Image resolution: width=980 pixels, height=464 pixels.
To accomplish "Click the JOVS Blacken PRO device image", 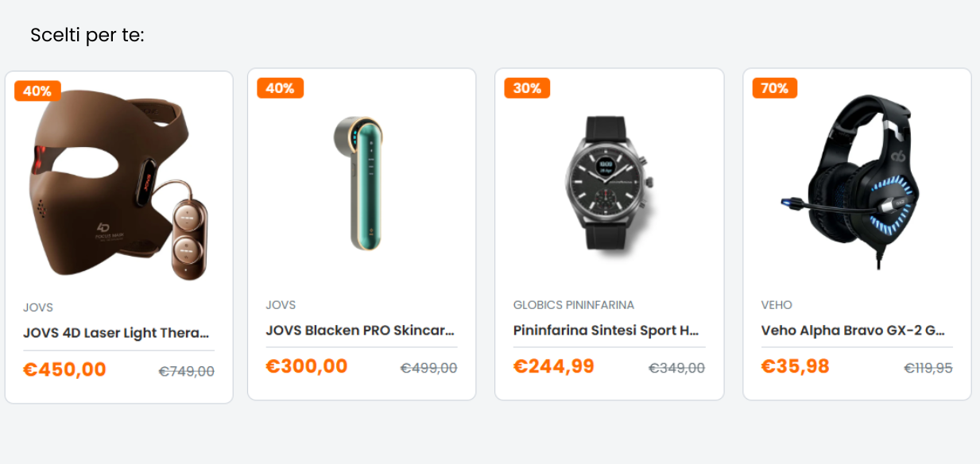I will pyautogui.click(x=362, y=183).
